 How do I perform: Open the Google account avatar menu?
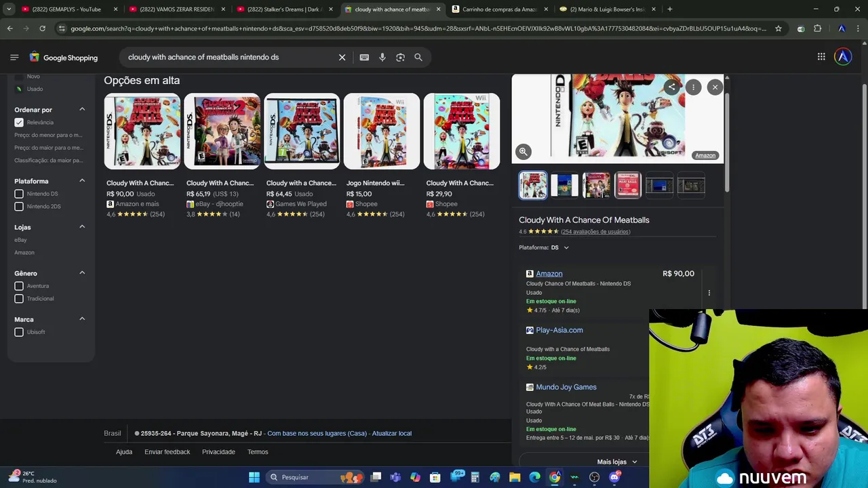pyautogui.click(x=843, y=57)
